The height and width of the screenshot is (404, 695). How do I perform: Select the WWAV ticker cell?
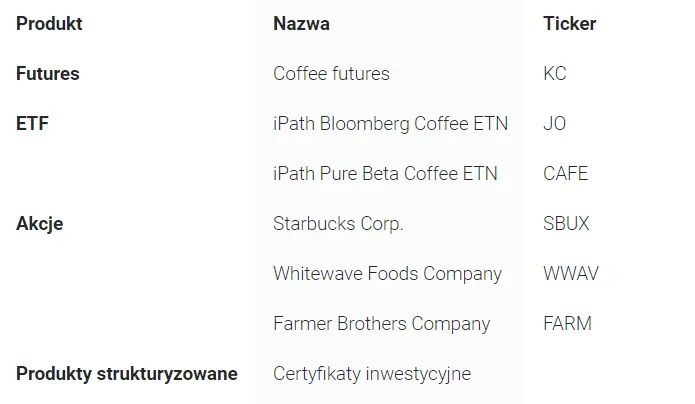tap(571, 274)
